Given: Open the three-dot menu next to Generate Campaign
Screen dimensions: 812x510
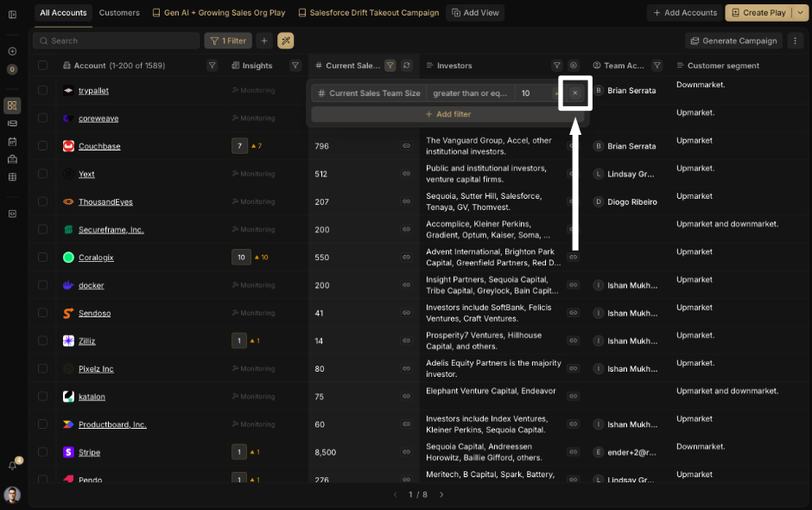Looking at the screenshot, I should click(796, 41).
